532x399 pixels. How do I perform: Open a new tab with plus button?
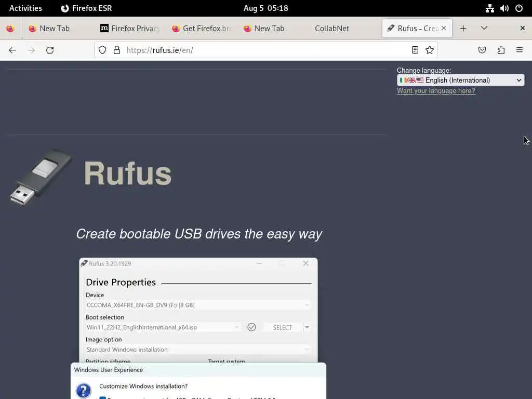[463, 29]
